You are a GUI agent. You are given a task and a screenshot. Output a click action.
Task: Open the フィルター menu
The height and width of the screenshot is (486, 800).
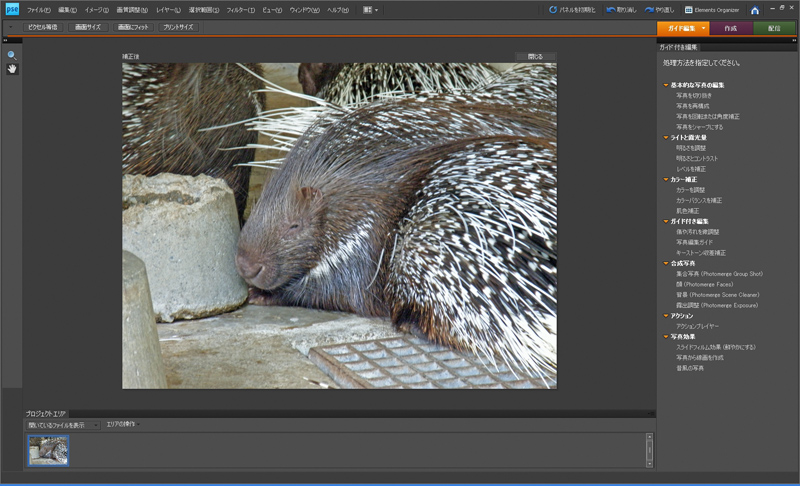(240, 10)
